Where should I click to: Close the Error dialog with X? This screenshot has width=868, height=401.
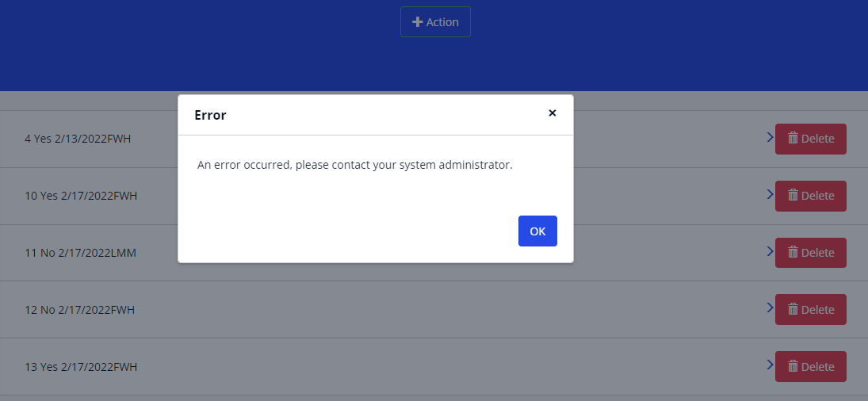(553, 113)
